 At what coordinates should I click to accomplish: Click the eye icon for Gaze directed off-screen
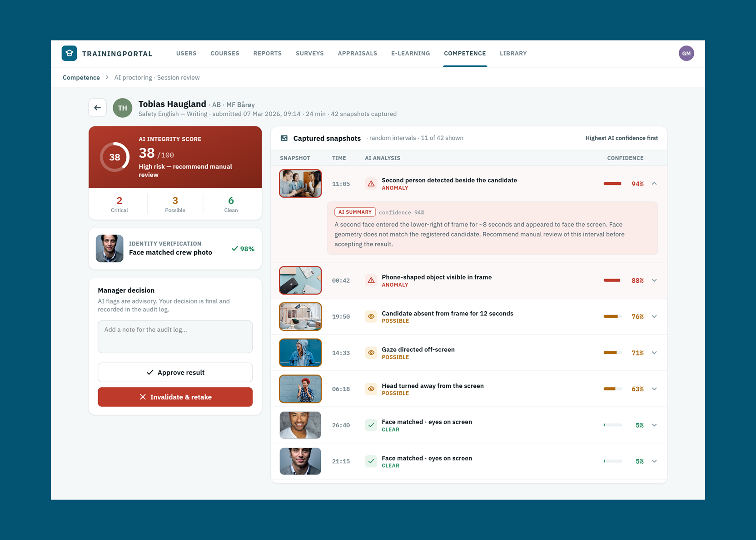[x=371, y=353]
